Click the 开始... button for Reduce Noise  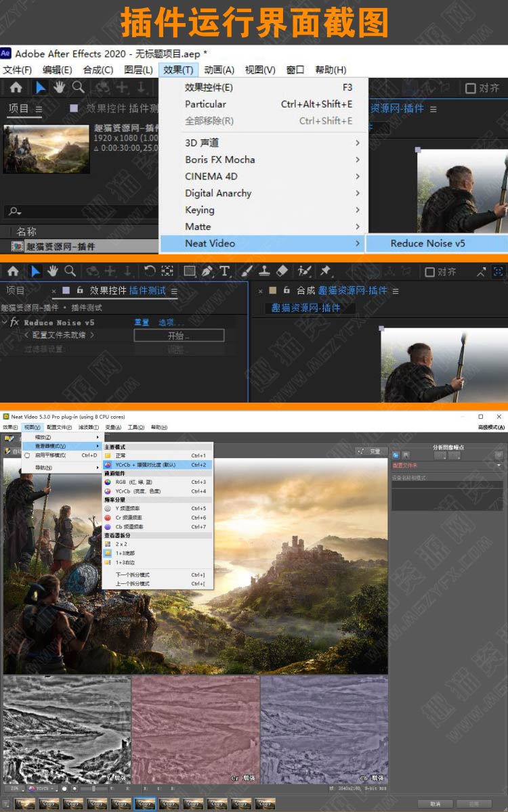click(x=179, y=336)
